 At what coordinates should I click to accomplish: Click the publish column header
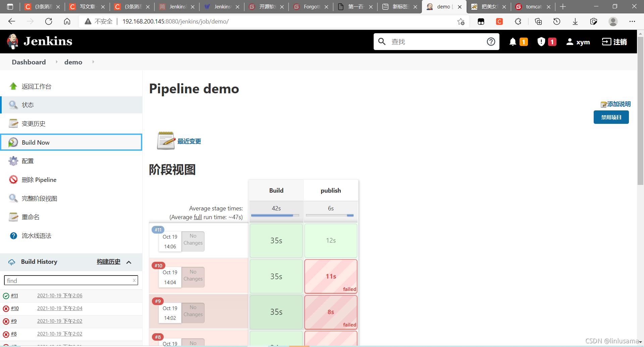tap(331, 190)
